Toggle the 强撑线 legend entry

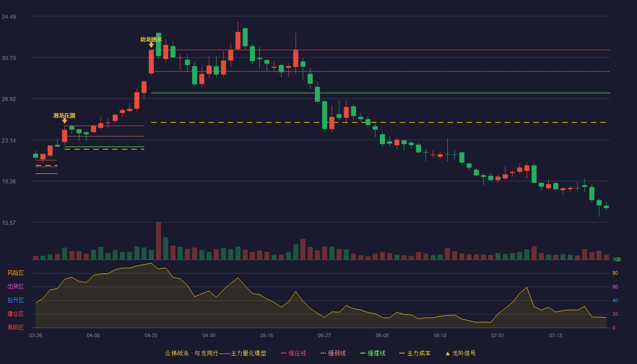[x=373, y=353]
